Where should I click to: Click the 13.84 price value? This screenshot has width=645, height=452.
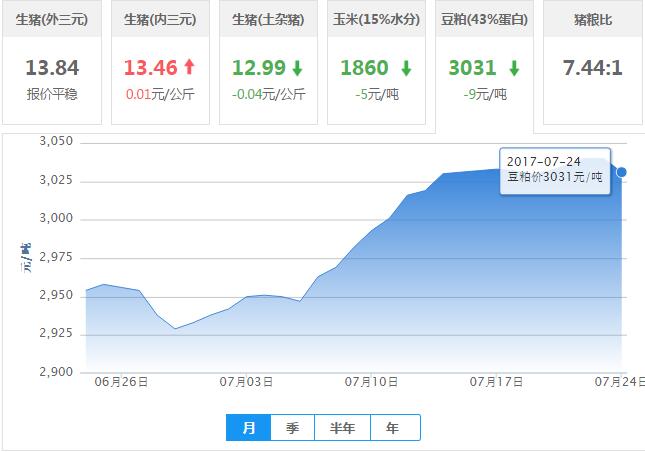click(x=52, y=68)
